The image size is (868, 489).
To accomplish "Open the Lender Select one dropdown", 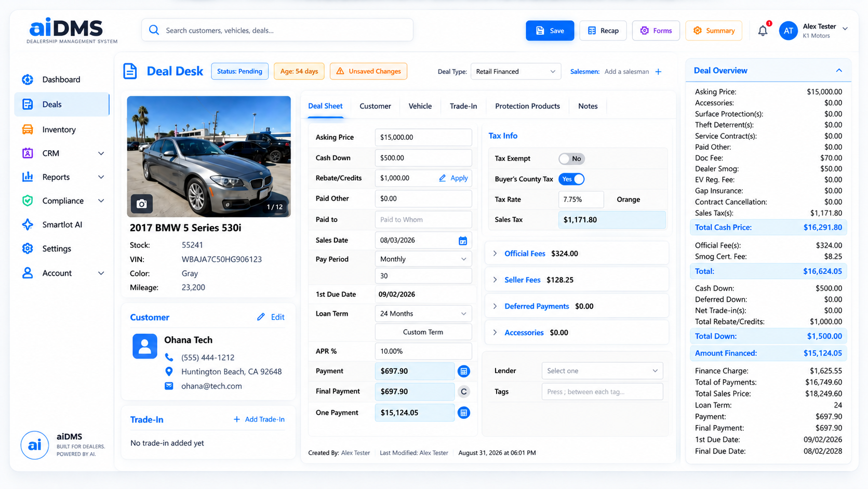I will click(602, 371).
